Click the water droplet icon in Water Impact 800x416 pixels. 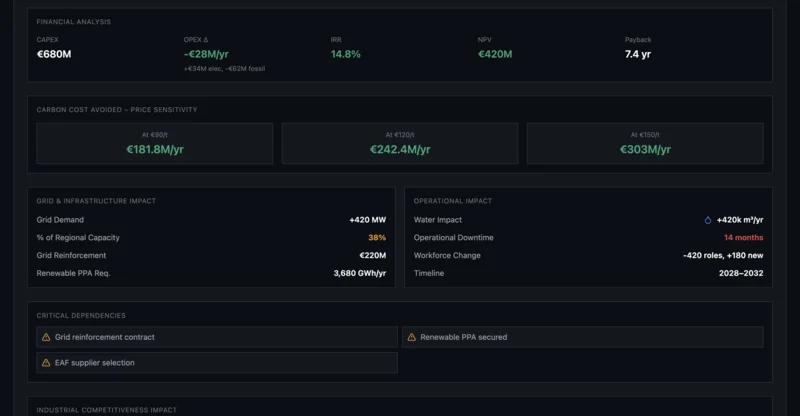708,220
